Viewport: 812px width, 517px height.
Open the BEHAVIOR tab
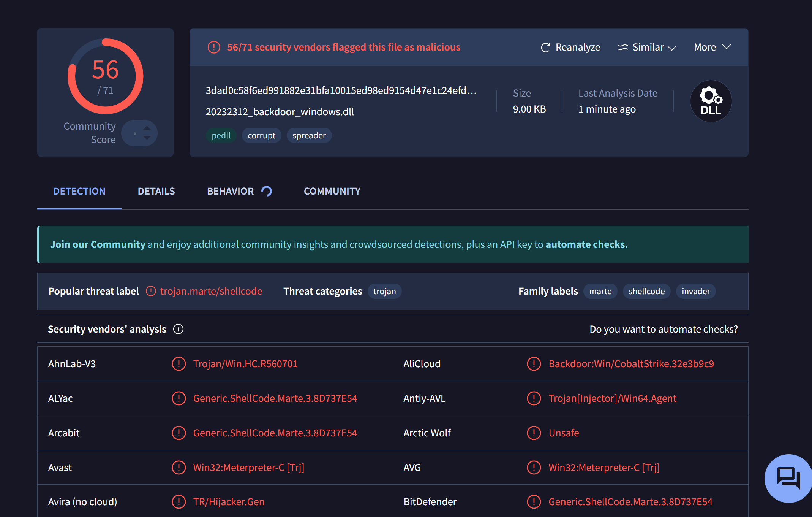pyautogui.click(x=230, y=191)
